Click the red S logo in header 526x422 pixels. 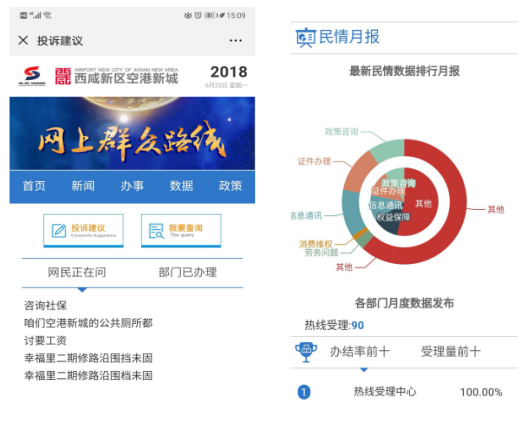[x=32, y=76]
